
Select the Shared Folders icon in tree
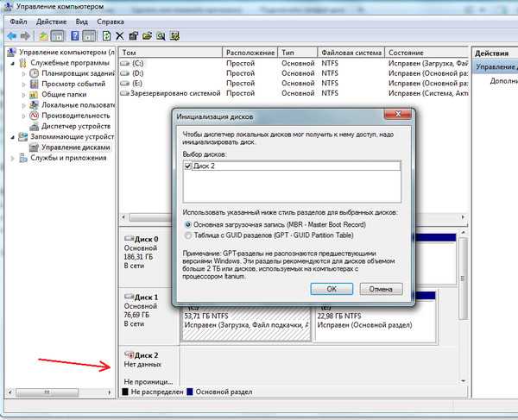34,95
